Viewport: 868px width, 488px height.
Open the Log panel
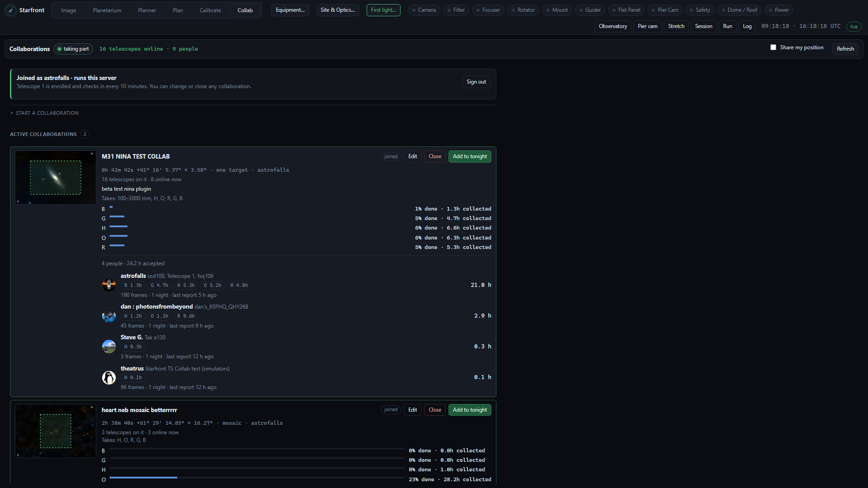click(x=747, y=26)
